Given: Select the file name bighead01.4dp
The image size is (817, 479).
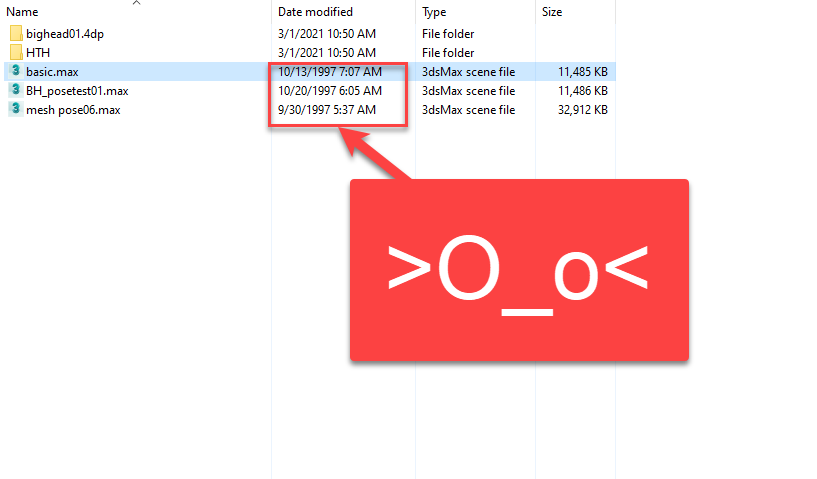Looking at the screenshot, I should coord(65,34).
